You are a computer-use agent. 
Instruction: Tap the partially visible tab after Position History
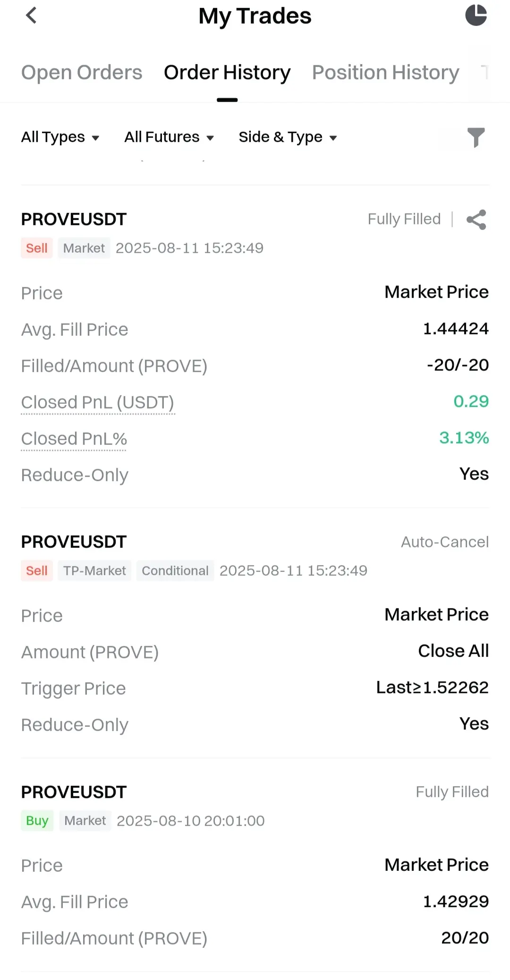(484, 72)
